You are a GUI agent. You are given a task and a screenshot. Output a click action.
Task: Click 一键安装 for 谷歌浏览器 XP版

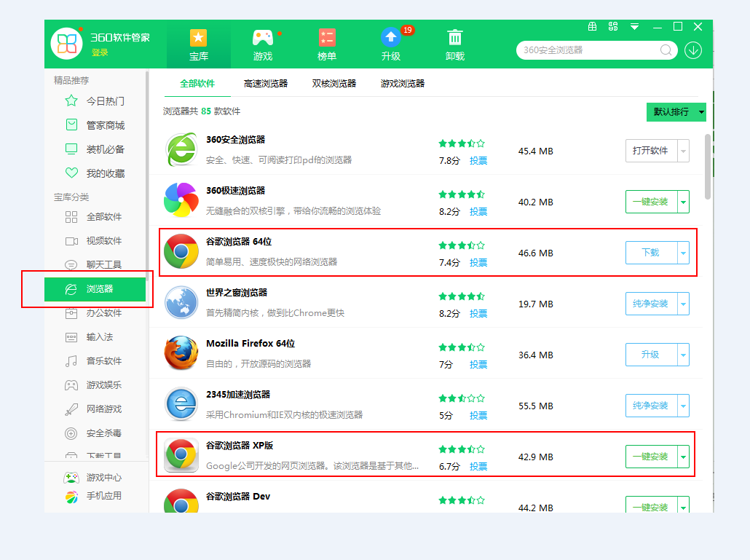click(x=651, y=457)
